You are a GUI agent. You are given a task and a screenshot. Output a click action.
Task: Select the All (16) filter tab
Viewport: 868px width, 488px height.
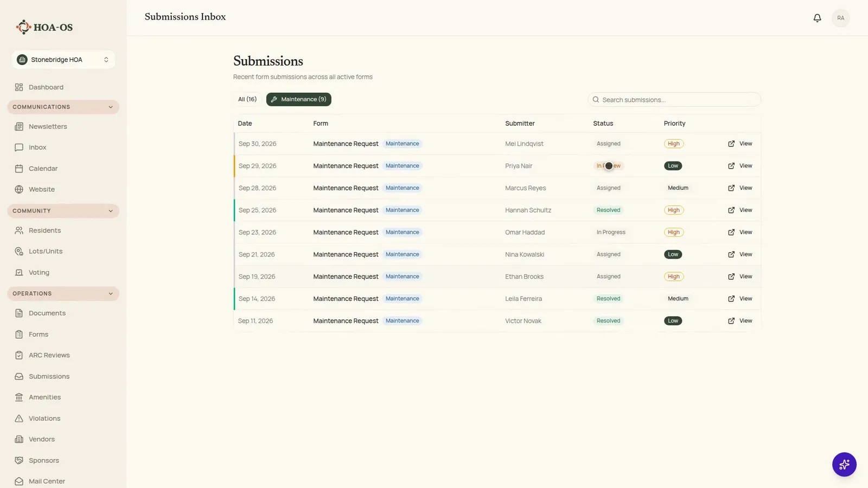[x=247, y=99]
